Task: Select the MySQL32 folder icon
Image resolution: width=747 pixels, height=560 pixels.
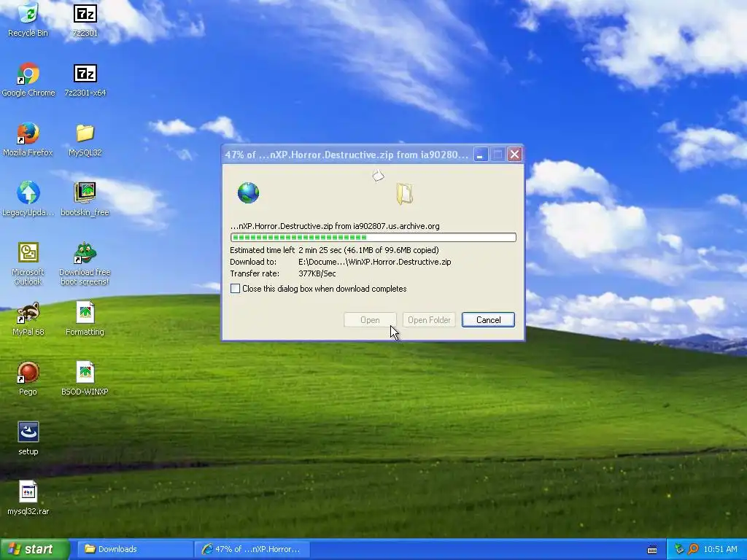Action: 85,139
